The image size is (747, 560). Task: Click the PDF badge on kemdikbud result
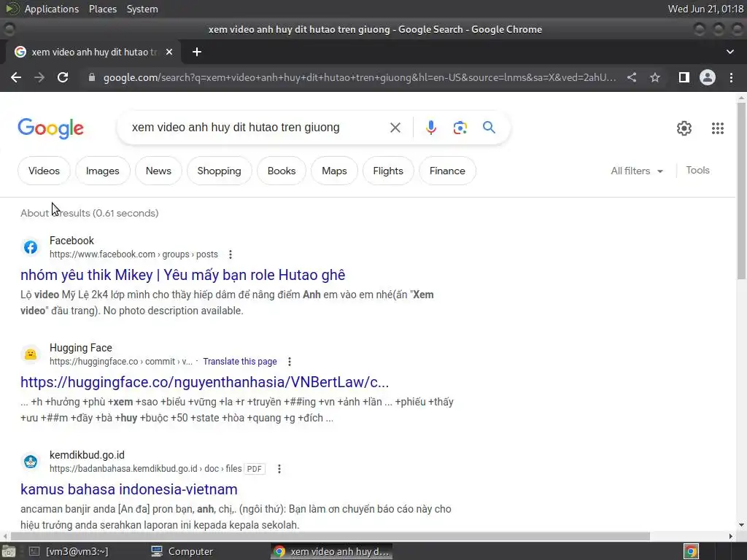coord(255,469)
